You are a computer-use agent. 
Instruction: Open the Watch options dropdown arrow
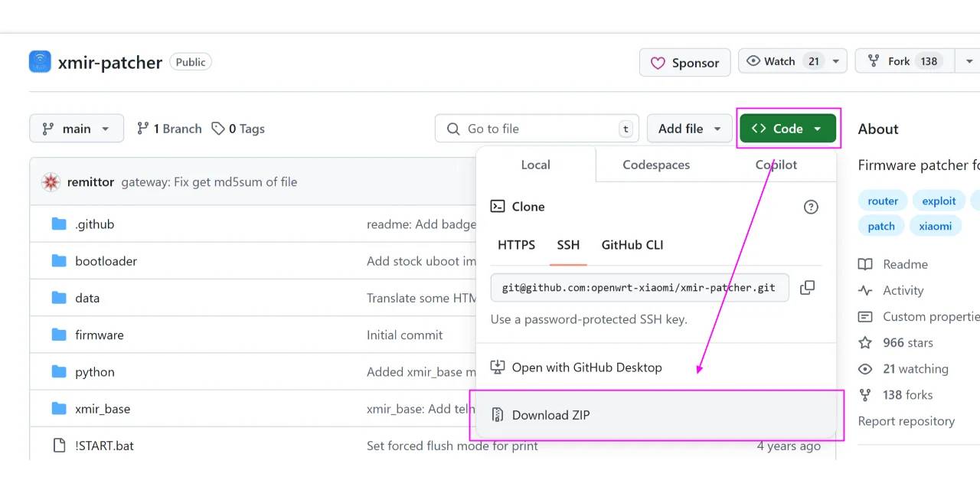click(836, 61)
